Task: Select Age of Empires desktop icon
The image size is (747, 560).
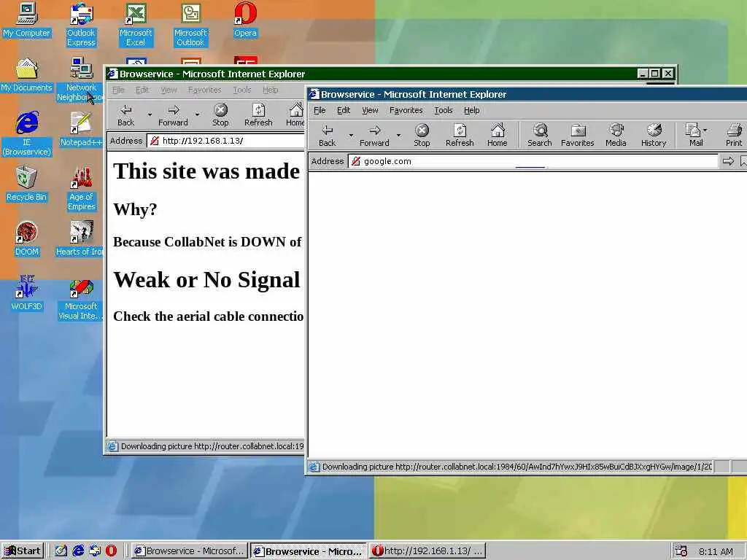Action: (x=82, y=189)
